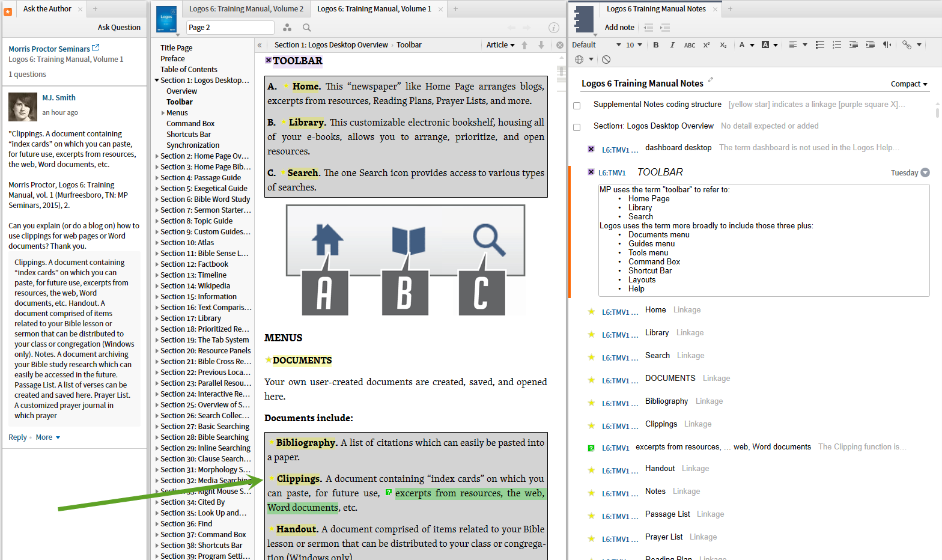This screenshot has width=942, height=560.
Task: Reply to MJ. Smith's question
Action: 17,437
